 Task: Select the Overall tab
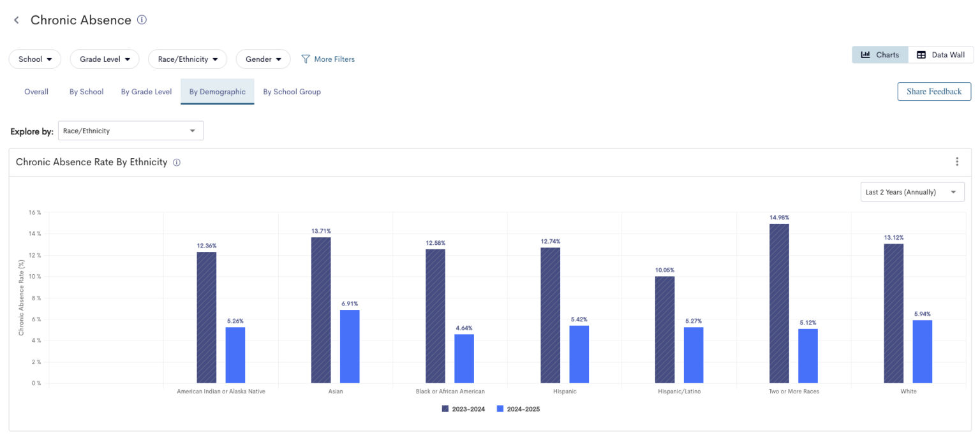36,91
